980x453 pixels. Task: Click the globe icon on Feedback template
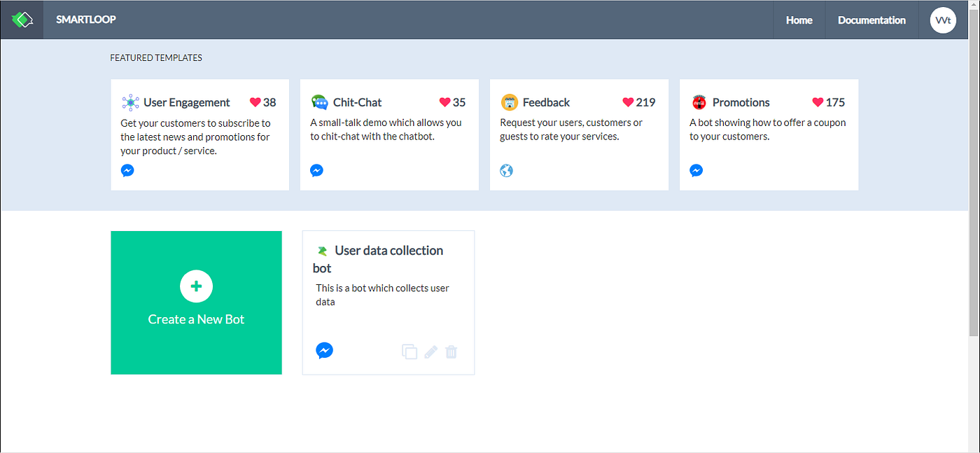[x=506, y=170]
